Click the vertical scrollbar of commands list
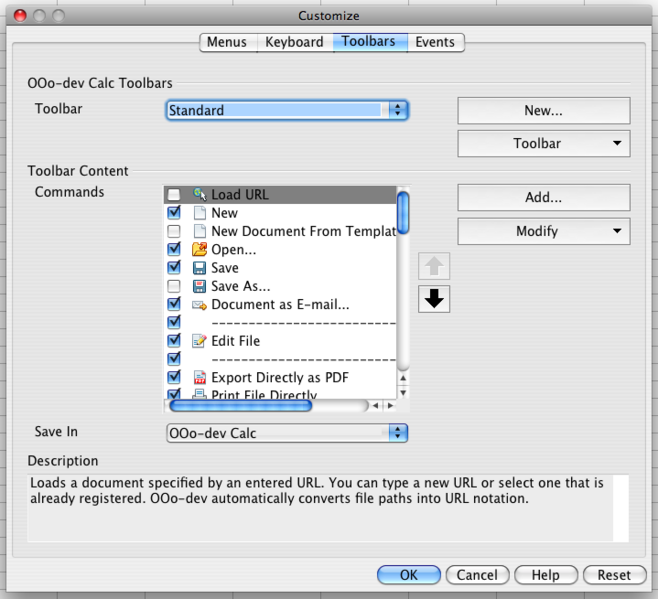Viewport: 658px width, 599px height. pos(403,212)
